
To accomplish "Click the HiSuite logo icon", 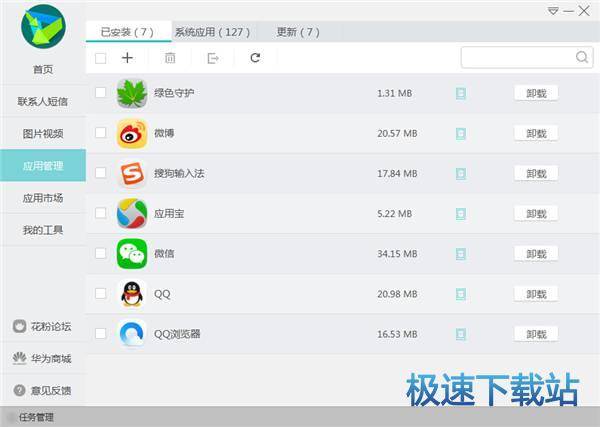I will tap(43, 26).
